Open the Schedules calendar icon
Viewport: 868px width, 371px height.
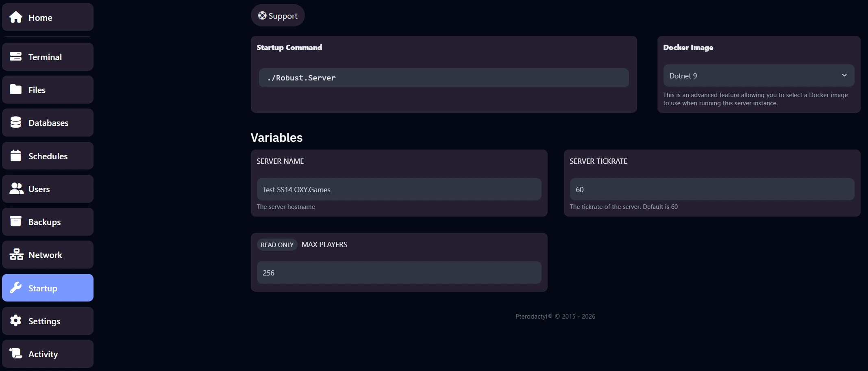[16, 156]
